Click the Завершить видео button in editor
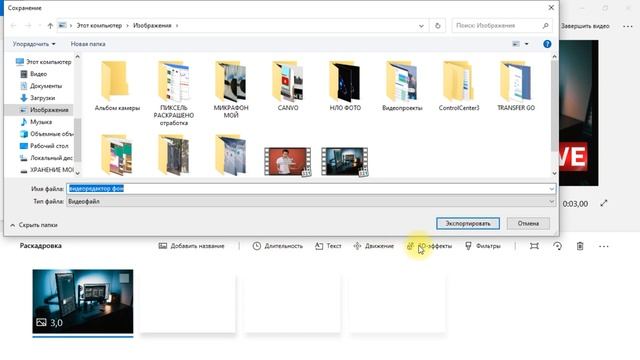Image resolution: width=640 pixels, height=360 pixels. point(585,26)
